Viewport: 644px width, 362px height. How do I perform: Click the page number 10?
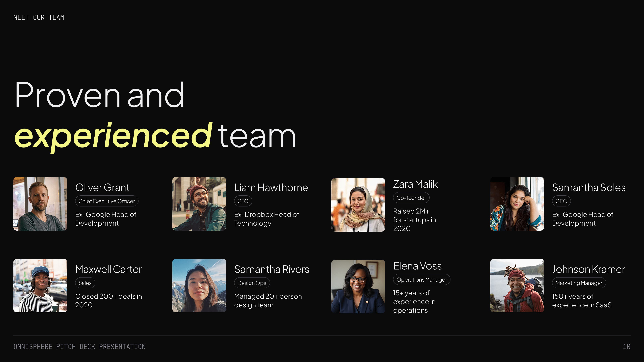point(626,347)
